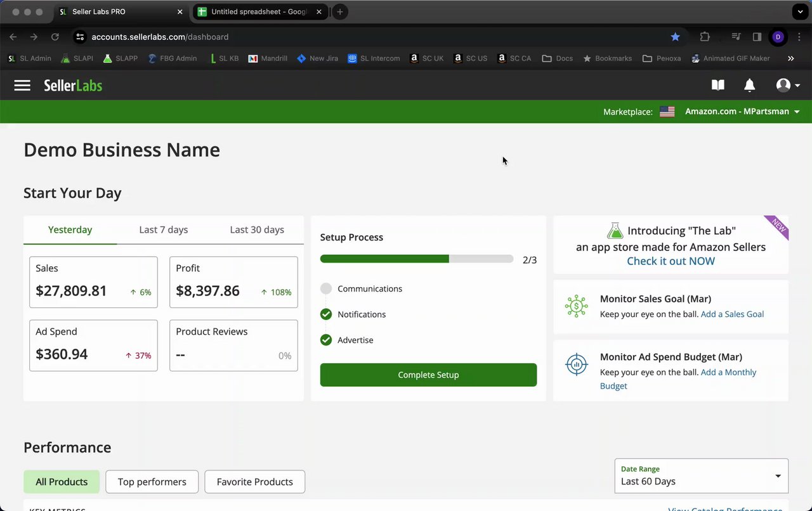Viewport: 812px width, 511px height.
Task: Open the SLAPP bookmark
Action: (x=120, y=58)
